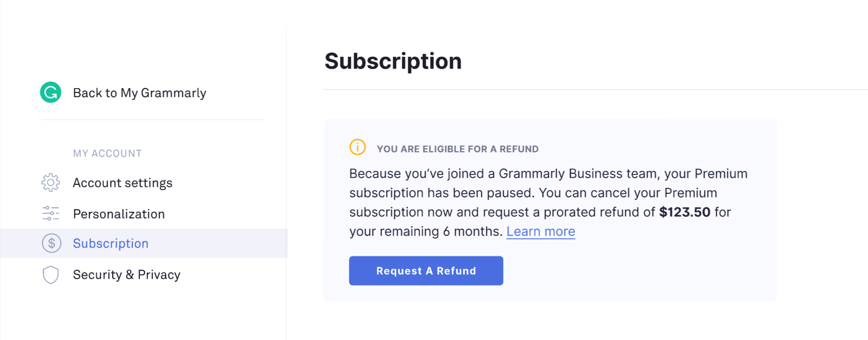Open Account settings menu item
The image size is (868, 340).
tap(122, 183)
